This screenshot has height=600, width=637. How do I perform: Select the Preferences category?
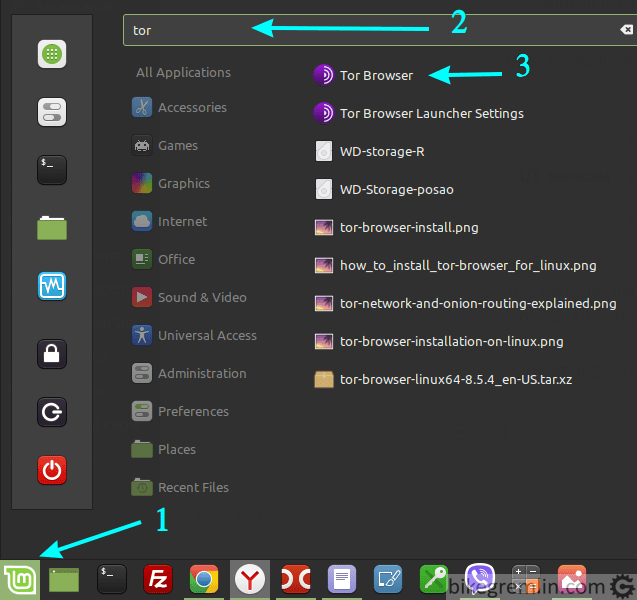180,411
